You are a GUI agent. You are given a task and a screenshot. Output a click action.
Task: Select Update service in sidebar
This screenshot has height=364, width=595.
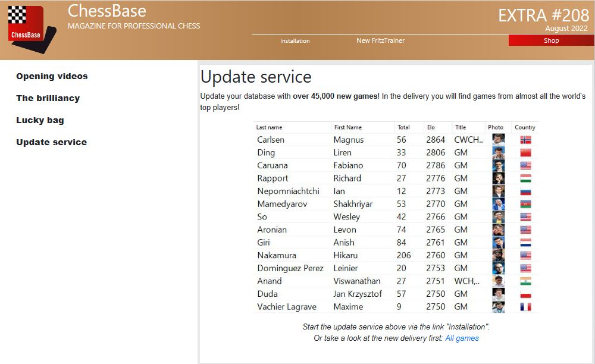(52, 142)
